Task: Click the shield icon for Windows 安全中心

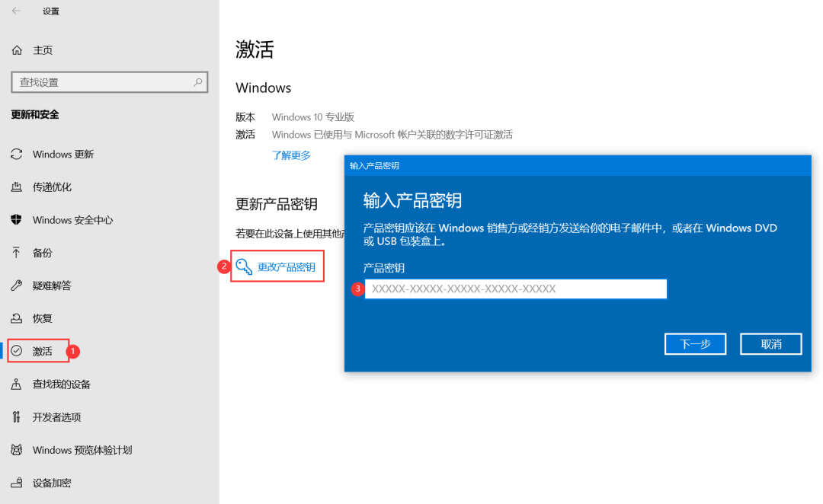Action: (17, 220)
